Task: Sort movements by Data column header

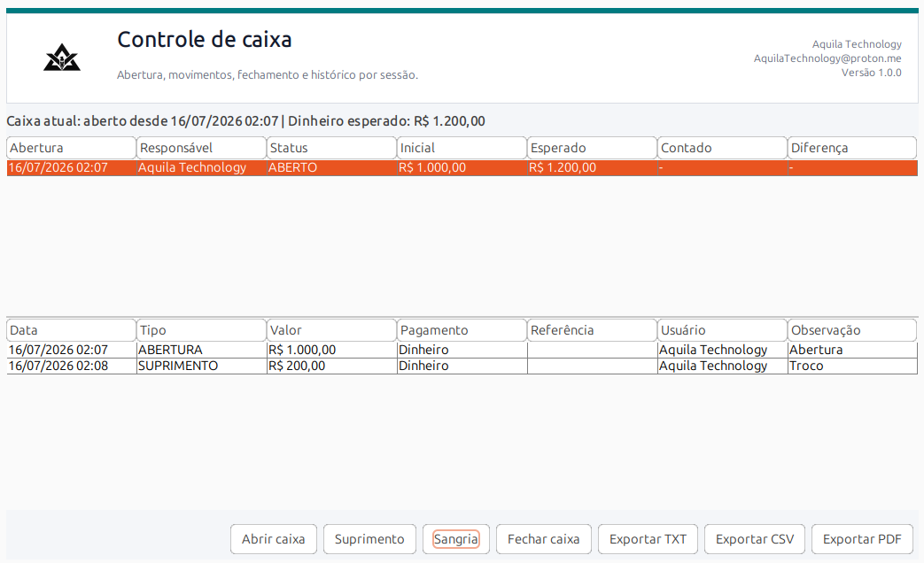Action: click(x=71, y=330)
